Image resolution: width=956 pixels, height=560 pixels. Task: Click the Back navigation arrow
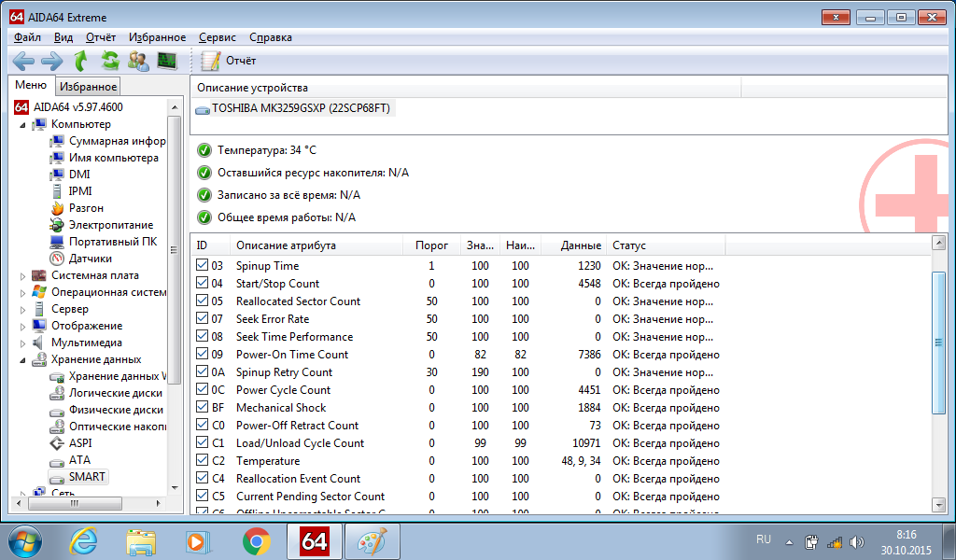tap(23, 61)
